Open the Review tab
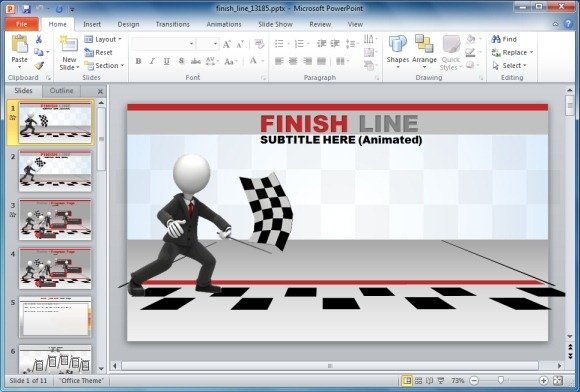The image size is (580, 392). coord(320,24)
